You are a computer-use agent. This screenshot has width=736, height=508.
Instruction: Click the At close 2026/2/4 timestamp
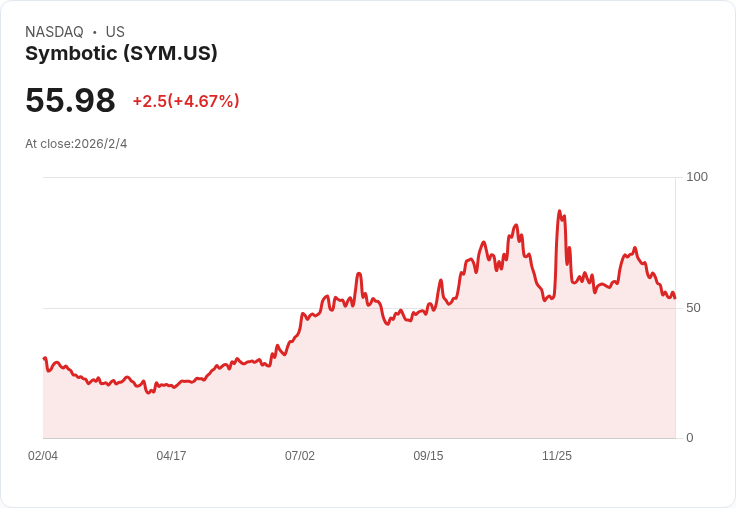pyautogui.click(x=76, y=144)
